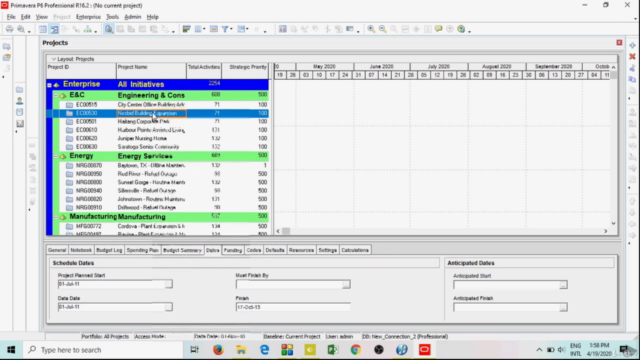
Task: Select project NRG00870 row
Action: 158,166
